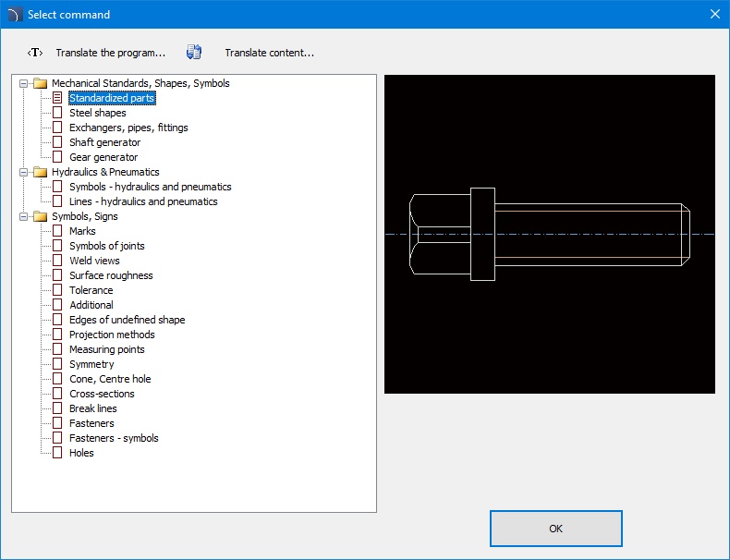Choose Surface roughness from the list
Viewport: 730px width, 560px height.
coord(111,275)
